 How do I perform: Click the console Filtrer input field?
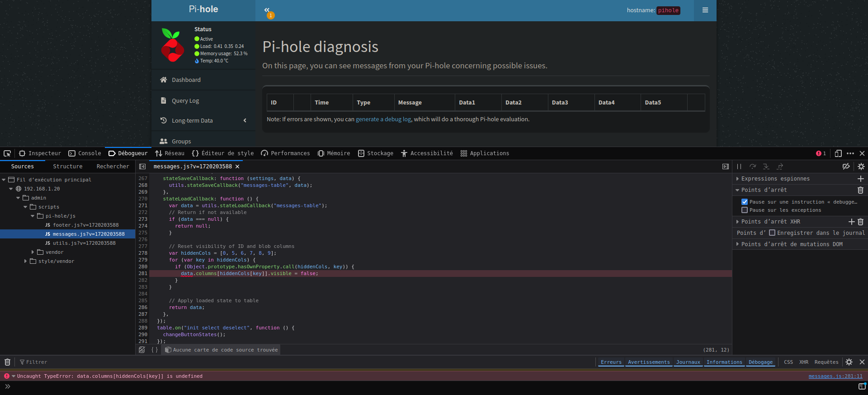click(x=307, y=362)
